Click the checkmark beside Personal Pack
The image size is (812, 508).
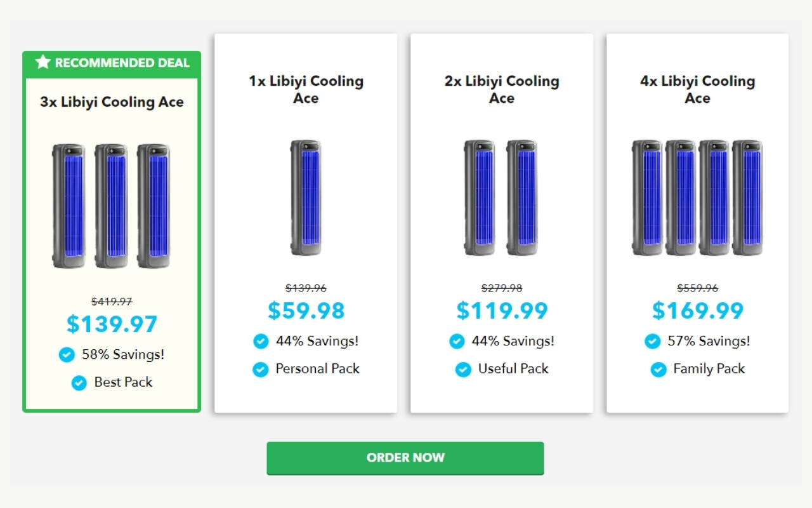tap(260, 369)
